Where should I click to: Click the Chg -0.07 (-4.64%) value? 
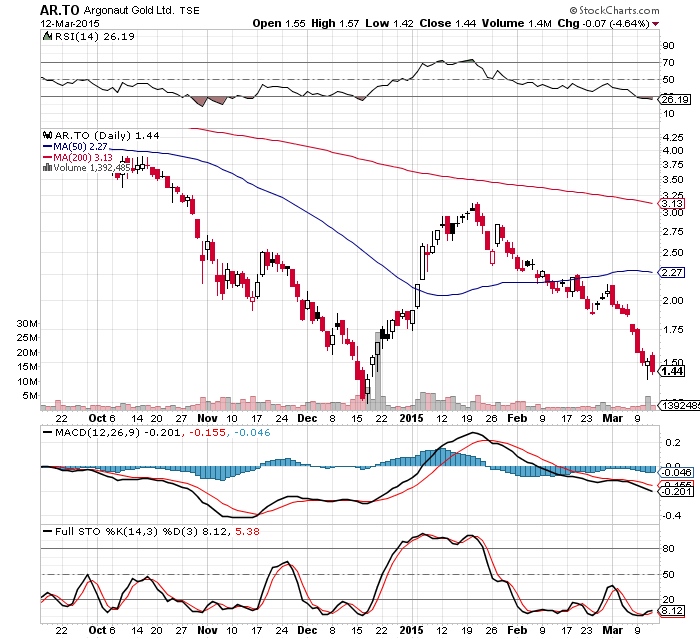tap(603, 23)
